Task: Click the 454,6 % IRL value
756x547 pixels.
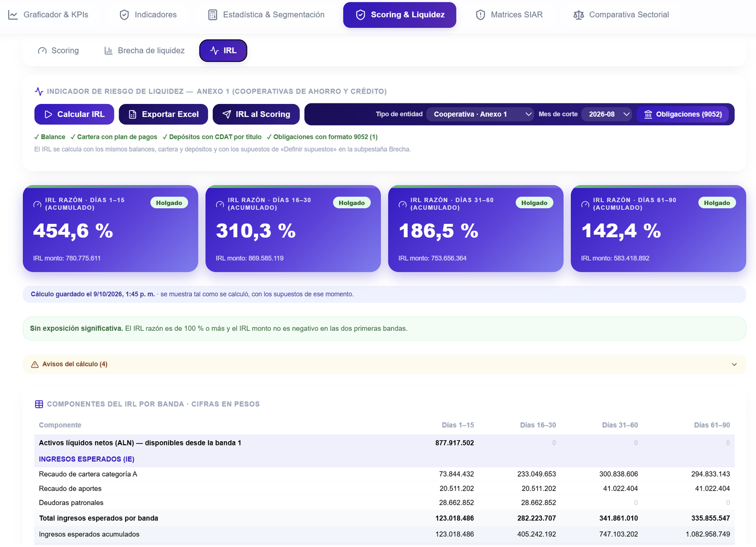Action: point(73,231)
